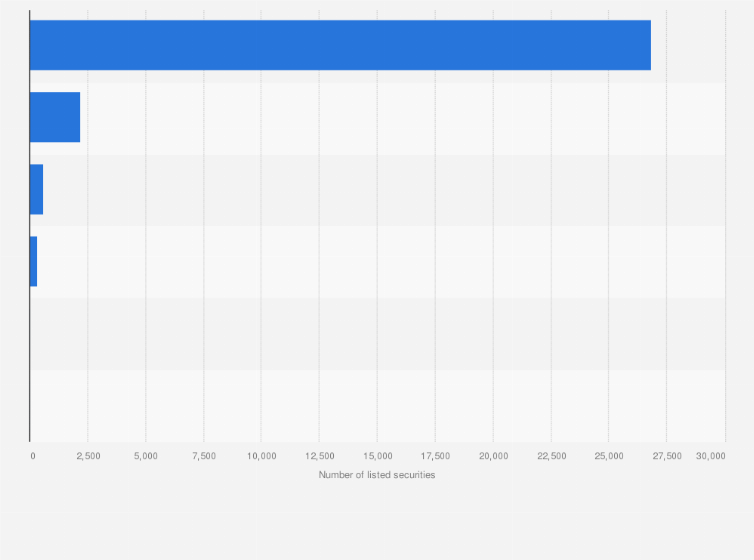The image size is (754, 560).
Task: Click the third small blue bar
Action: [x=37, y=189]
